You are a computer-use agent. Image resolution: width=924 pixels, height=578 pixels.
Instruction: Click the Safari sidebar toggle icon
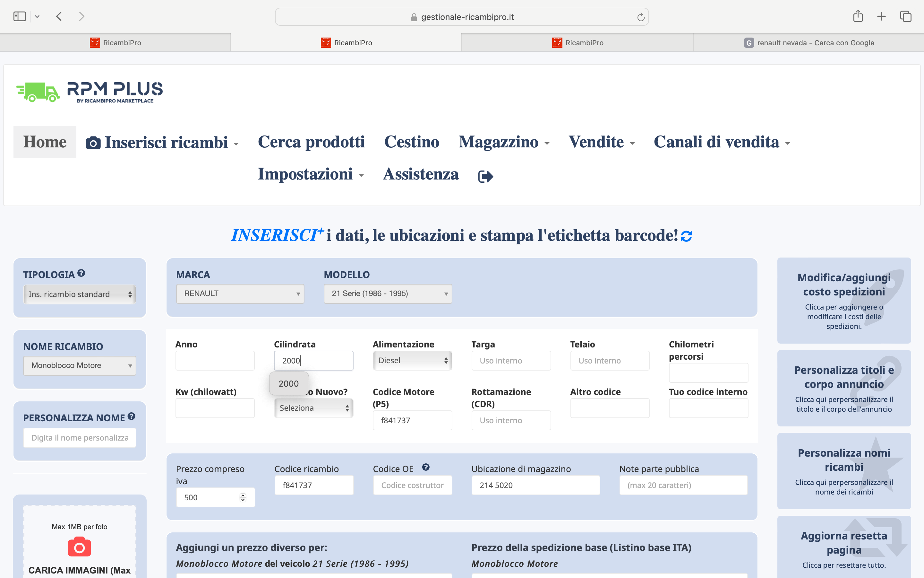(20, 16)
